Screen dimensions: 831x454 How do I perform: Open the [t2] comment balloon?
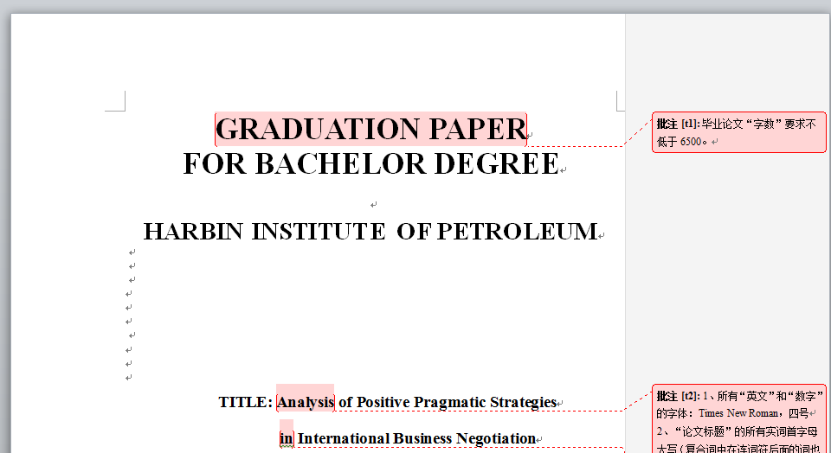pos(738,420)
